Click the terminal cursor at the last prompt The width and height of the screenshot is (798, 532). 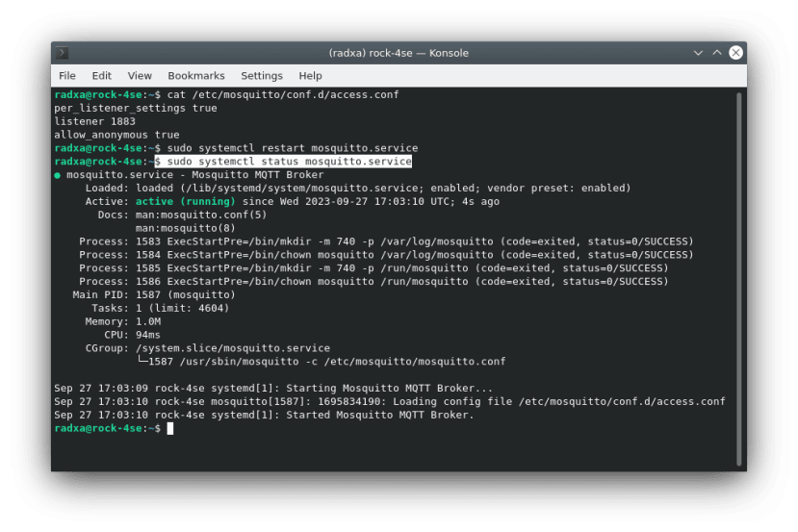pos(170,429)
